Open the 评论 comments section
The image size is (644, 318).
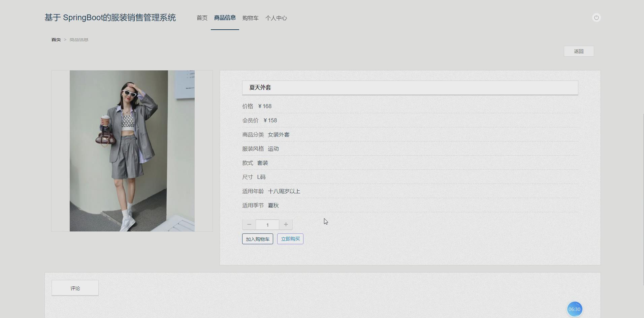pos(75,288)
